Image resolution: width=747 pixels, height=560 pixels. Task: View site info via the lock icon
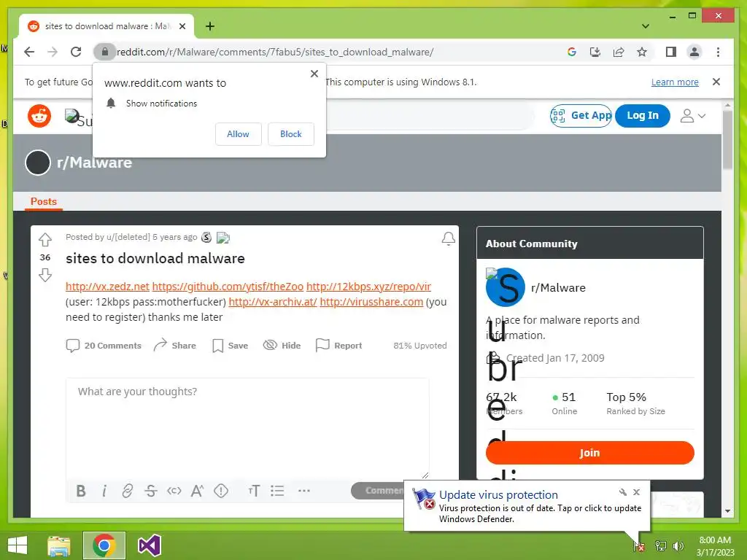pyautogui.click(x=105, y=52)
